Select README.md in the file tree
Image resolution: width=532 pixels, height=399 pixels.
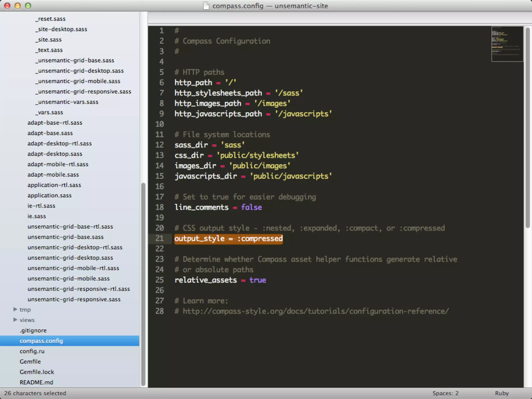click(x=36, y=382)
